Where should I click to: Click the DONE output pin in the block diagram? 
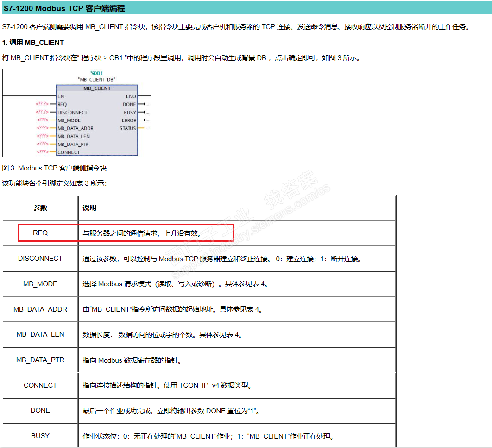[x=129, y=104]
